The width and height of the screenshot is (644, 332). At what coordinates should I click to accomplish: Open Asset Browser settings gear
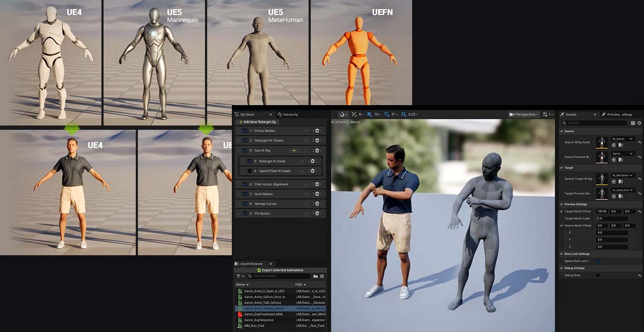[322, 276]
